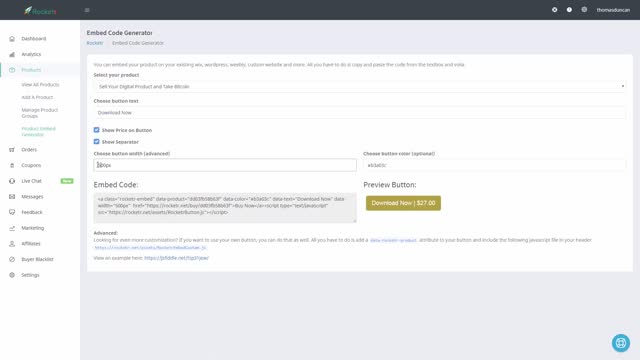Click the Rocketr logo
Screen dimensions: 640x360
click(x=40, y=11)
